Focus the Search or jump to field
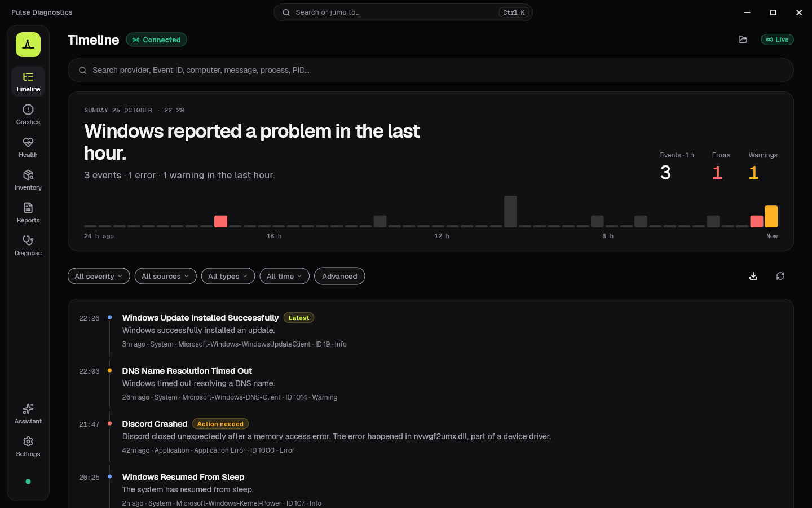Image resolution: width=812 pixels, height=508 pixels. point(403,12)
